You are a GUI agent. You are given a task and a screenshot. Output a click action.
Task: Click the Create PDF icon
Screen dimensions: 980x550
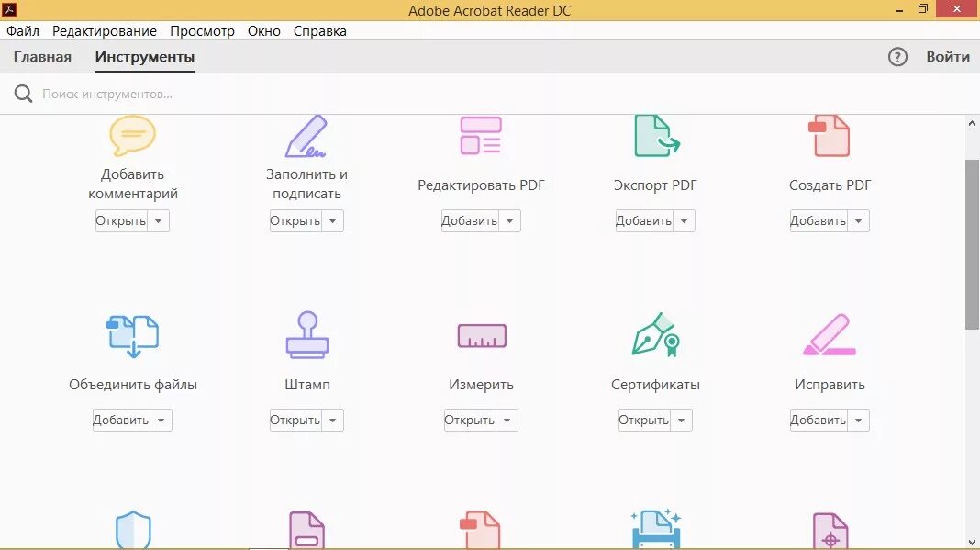[830, 136]
